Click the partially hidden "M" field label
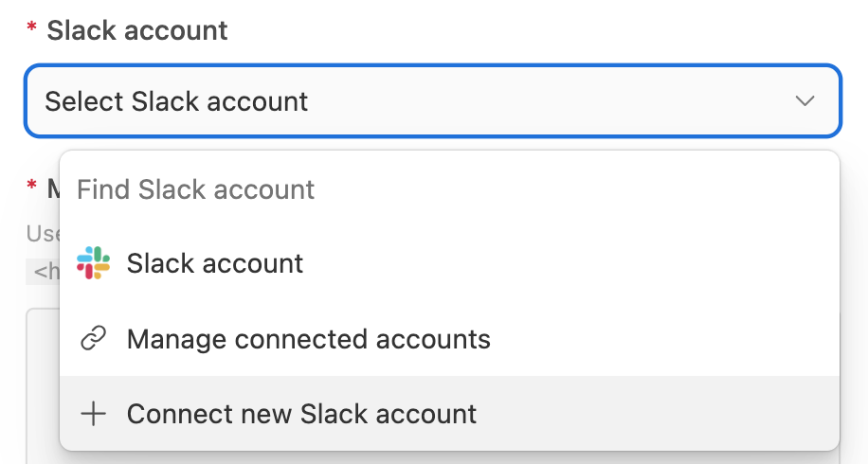Screen dimensions: 868x464 tap(53, 189)
